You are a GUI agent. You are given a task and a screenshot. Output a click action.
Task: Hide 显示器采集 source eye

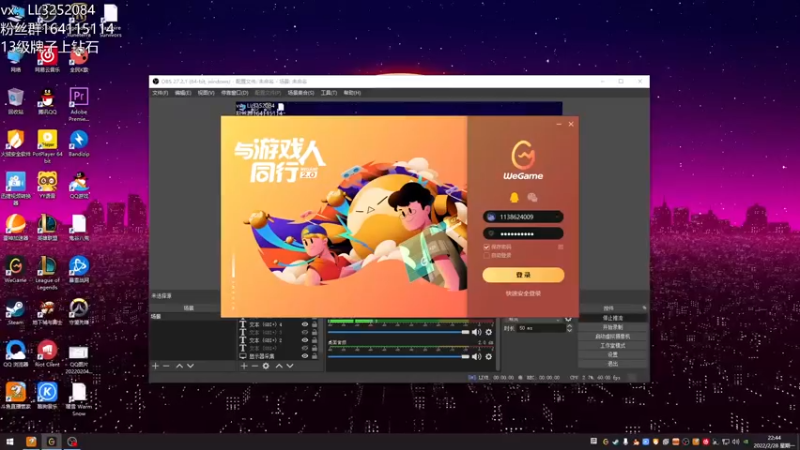click(x=305, y=356)
